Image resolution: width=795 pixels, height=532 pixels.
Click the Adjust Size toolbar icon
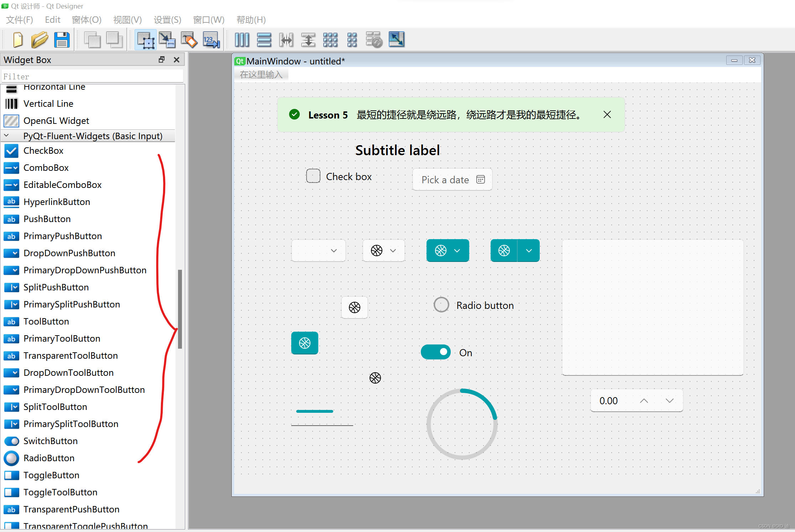pos(396,40)
